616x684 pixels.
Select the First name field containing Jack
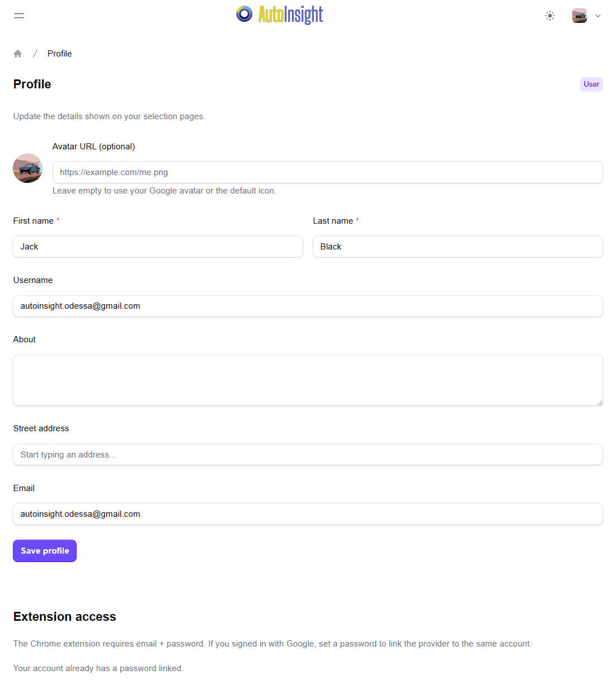(x=158, y=246)
